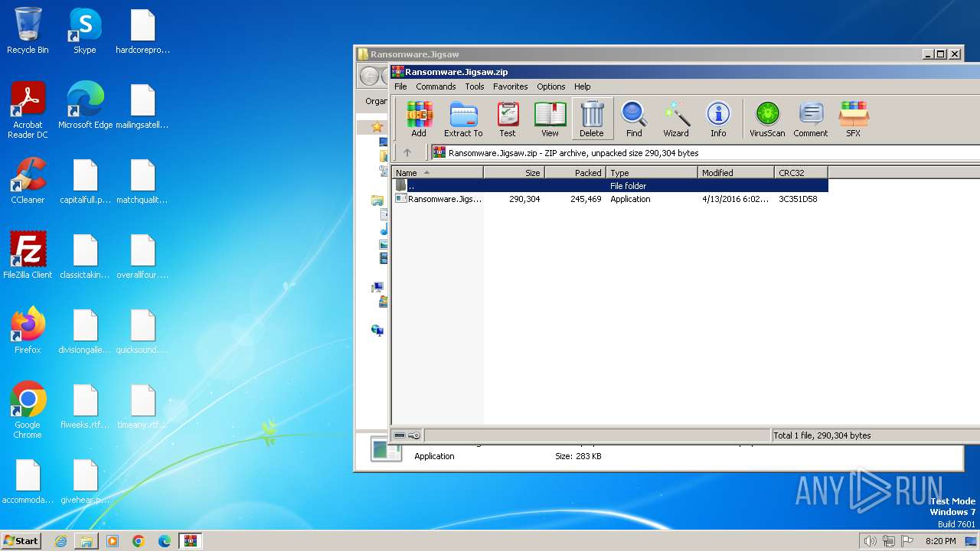Click the Extract To toolbar icon
Screen dimensions: 980x551
pyautogui.click(x=463, y=119)
